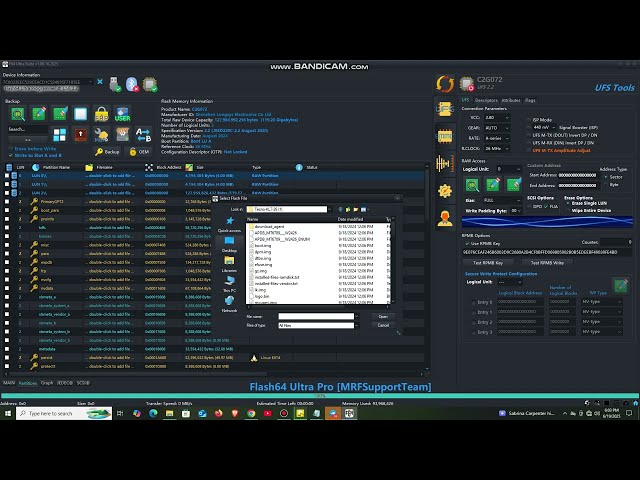Click the OEM lock button
Screen dimensions: 640x480
(139, 152)
